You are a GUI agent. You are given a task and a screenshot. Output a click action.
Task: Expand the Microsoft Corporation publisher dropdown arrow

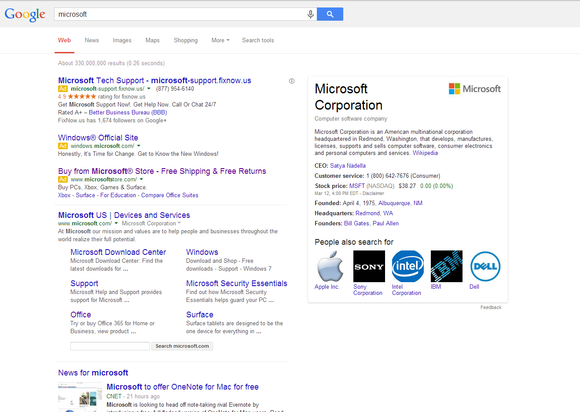(179, 223)
